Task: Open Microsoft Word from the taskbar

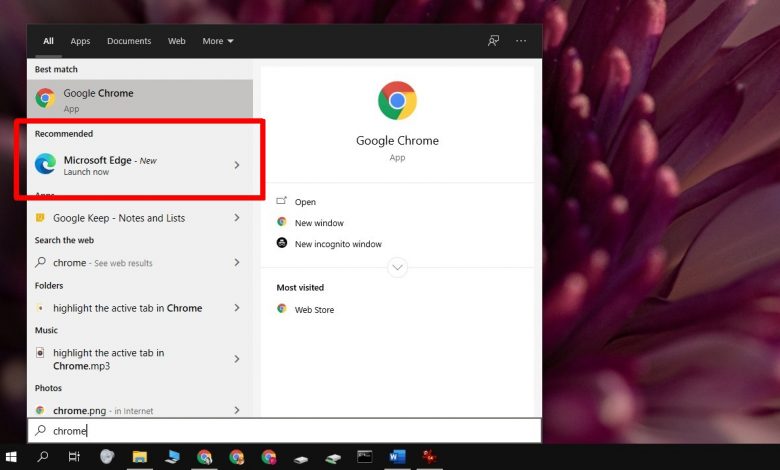Action: point(397,457)
